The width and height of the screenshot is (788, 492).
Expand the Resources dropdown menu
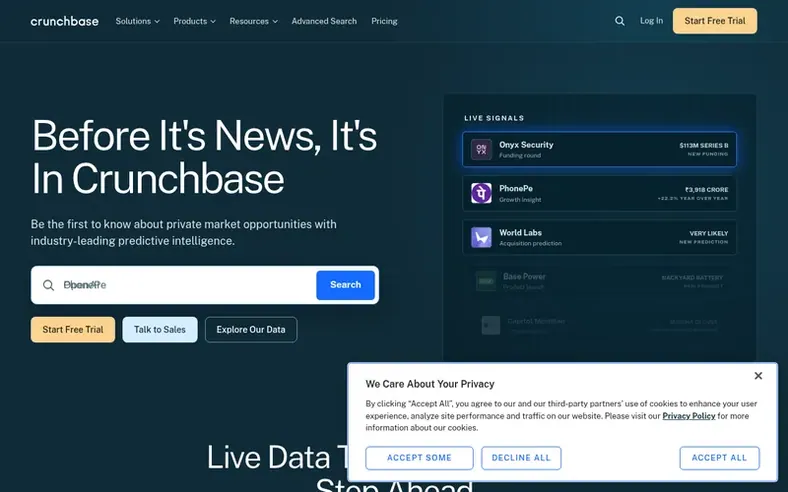click(253, 21)
